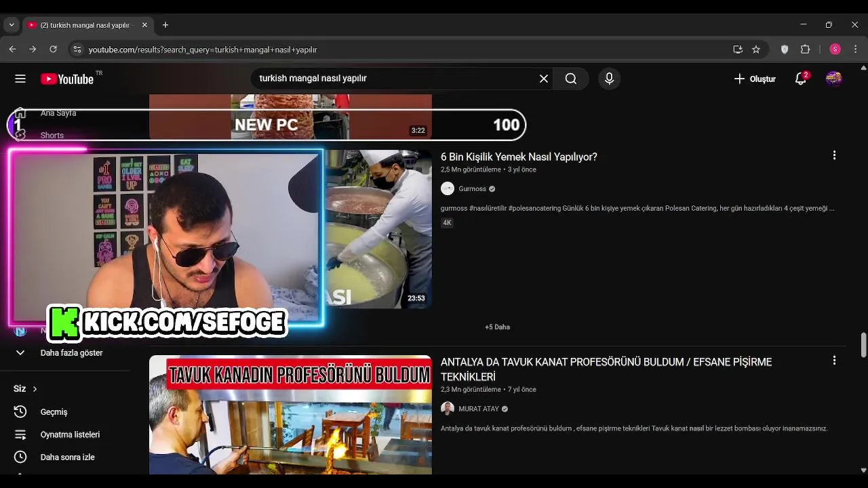Click the scrollbar down arrow
The image size is (868, 488).
863,470
